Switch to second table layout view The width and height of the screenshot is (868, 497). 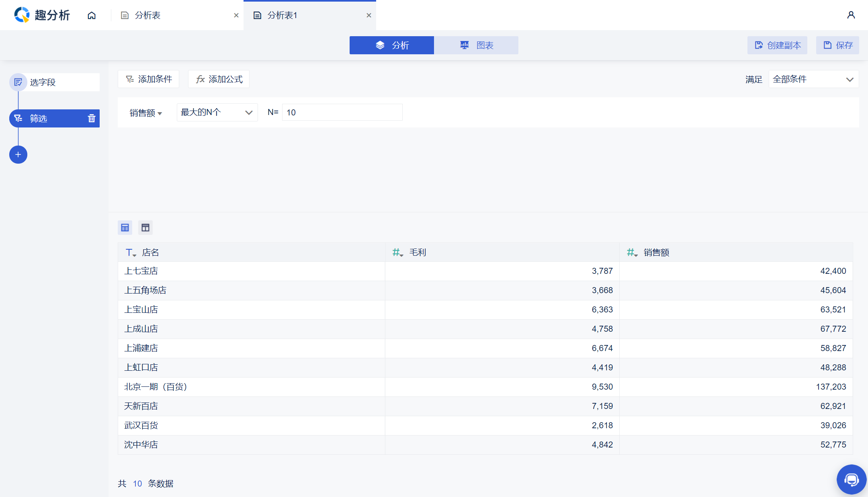145,228
